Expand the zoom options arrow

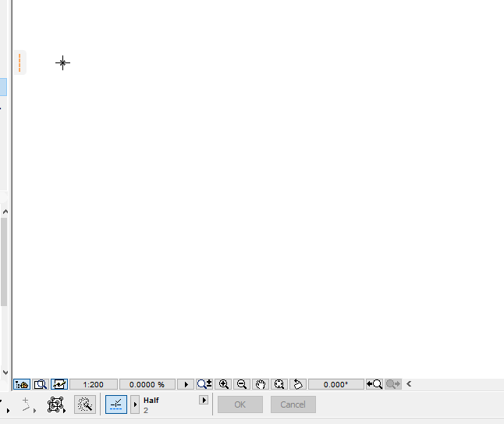click(186, 384)
